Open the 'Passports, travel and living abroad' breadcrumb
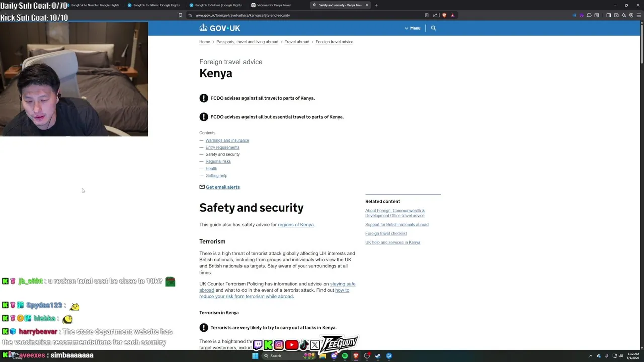This screenshot has height=362, width=644. pyautogui.click(x=247, y=42)
